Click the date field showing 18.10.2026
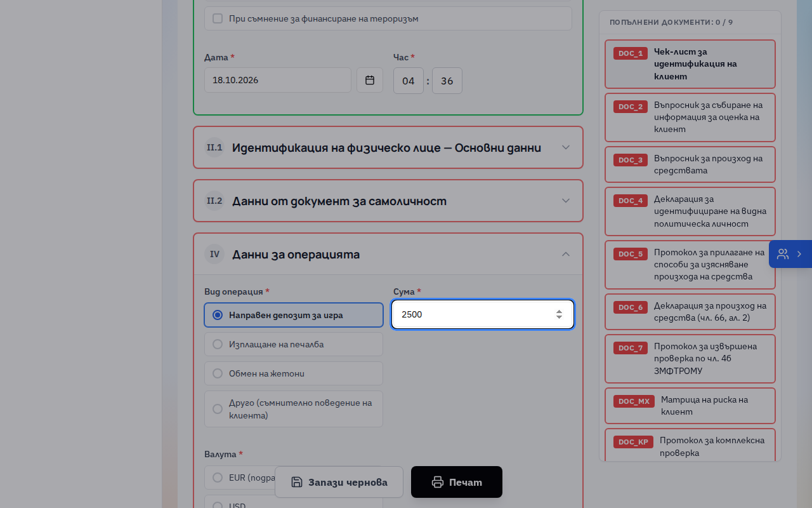 click(x=278, y=80)
